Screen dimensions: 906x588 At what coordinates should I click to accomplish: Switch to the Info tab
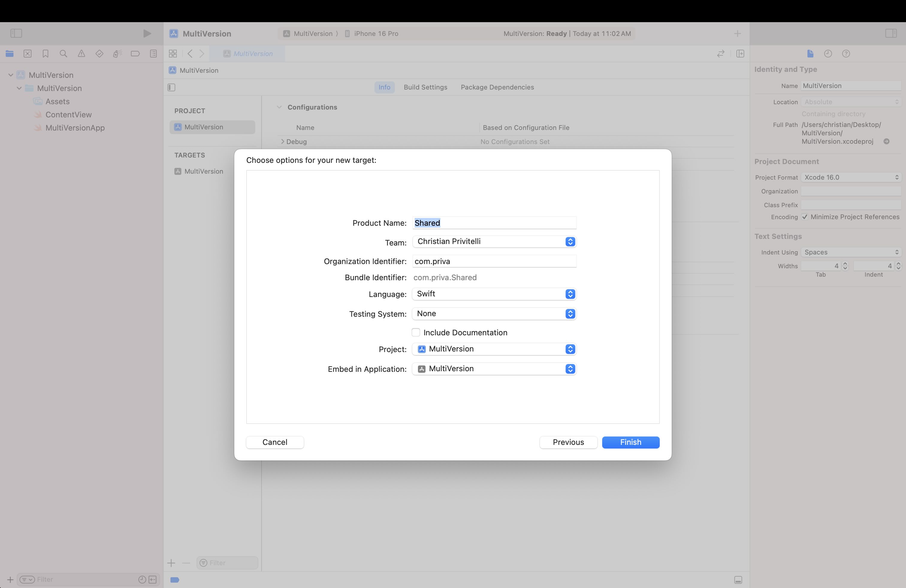pyautogui.click(x=384, y=87)
